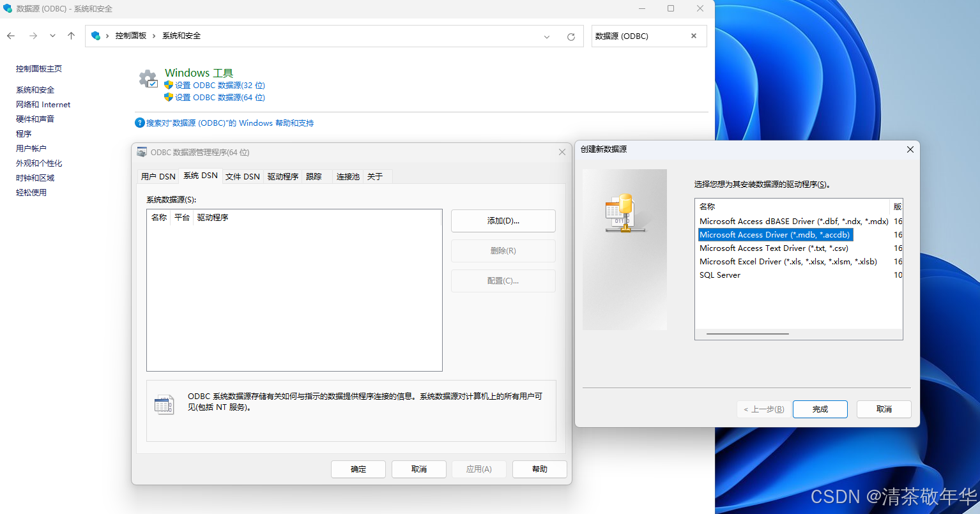
Task: Click the Control Panel window title icon
Action: pyautogui.click(x=8, y=9)
